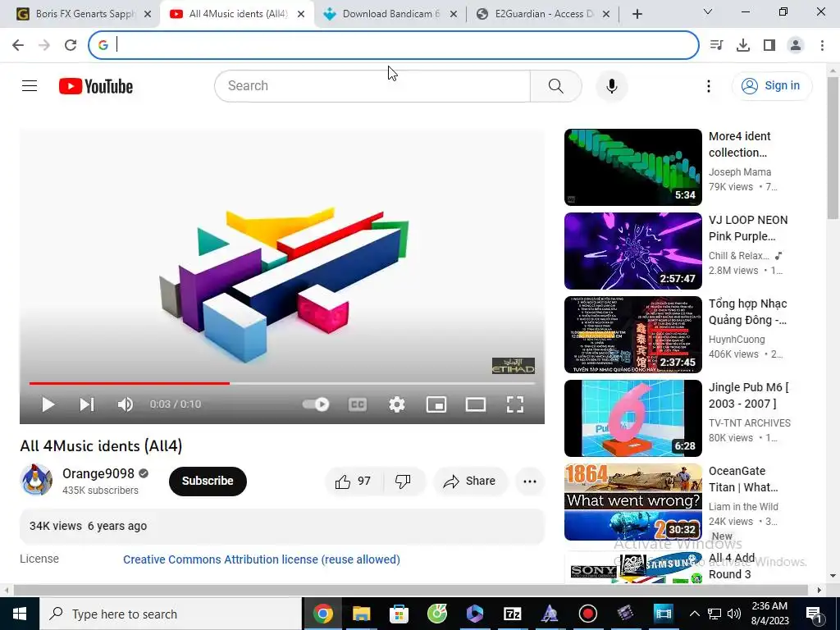Open More4 ident collection thumbnail
The image size is (840, 630).
(632, 167)
